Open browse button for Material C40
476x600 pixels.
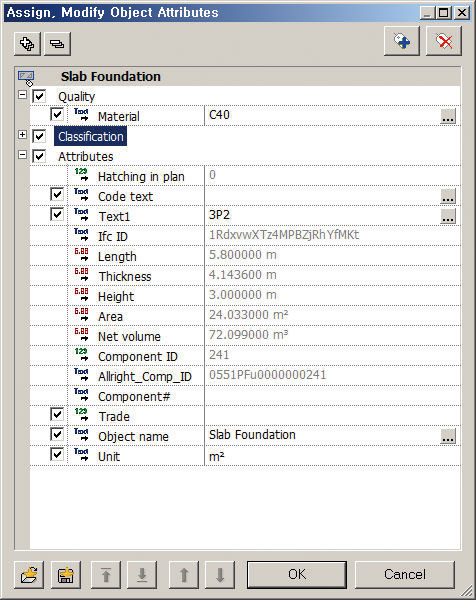[448, 116]
